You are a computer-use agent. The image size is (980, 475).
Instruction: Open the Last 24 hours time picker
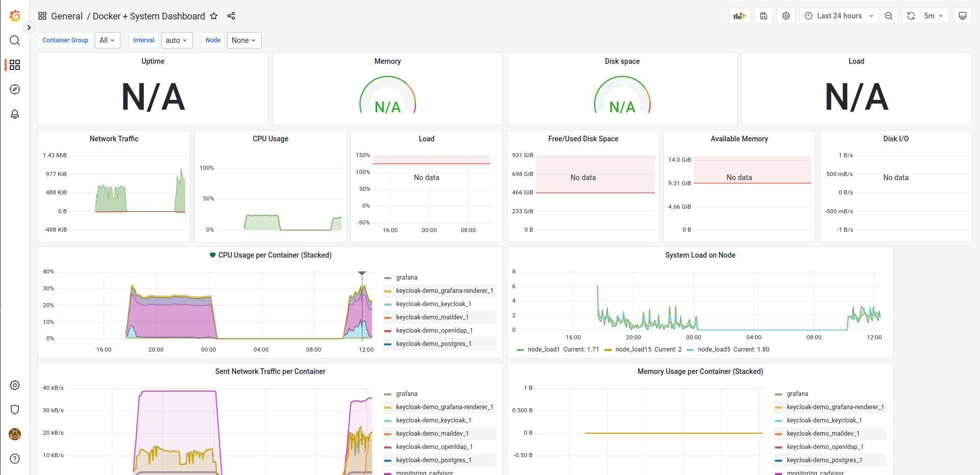(x=840, y=16)
